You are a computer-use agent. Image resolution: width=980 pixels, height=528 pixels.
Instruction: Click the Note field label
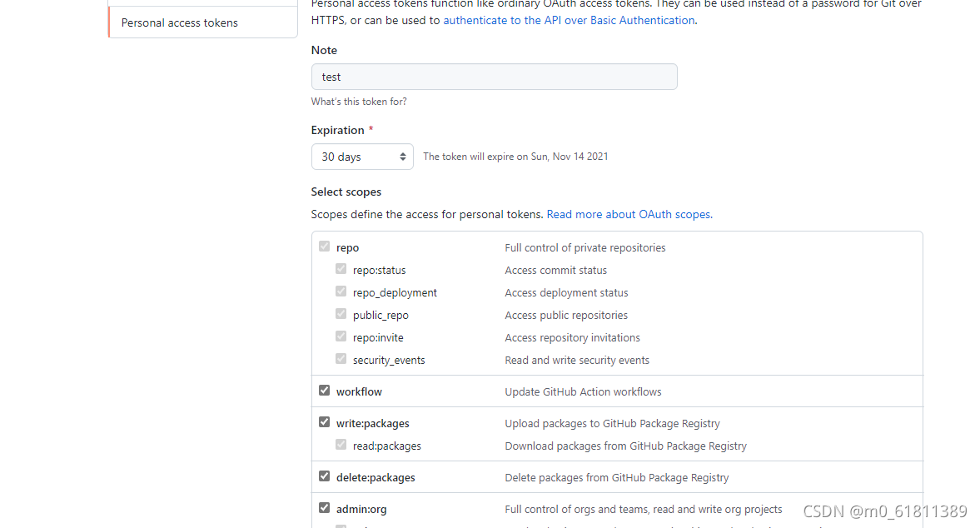tap(324, 50)
